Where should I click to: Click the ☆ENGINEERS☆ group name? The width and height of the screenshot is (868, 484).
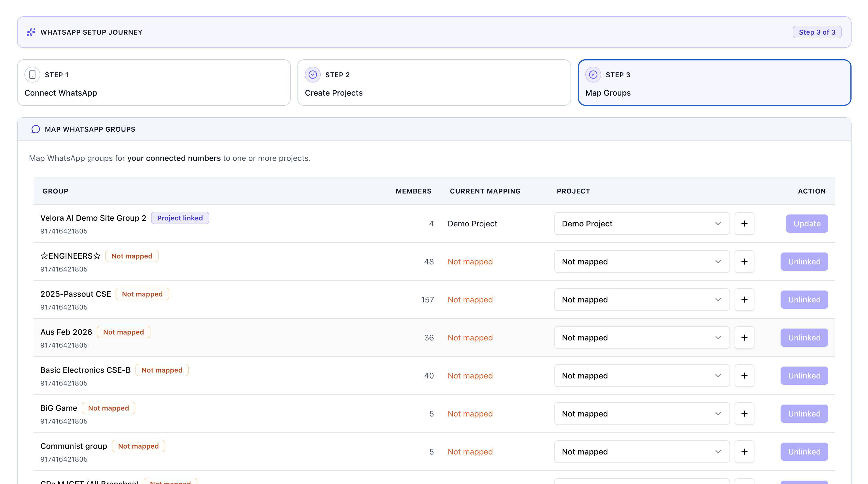point(70,256)
